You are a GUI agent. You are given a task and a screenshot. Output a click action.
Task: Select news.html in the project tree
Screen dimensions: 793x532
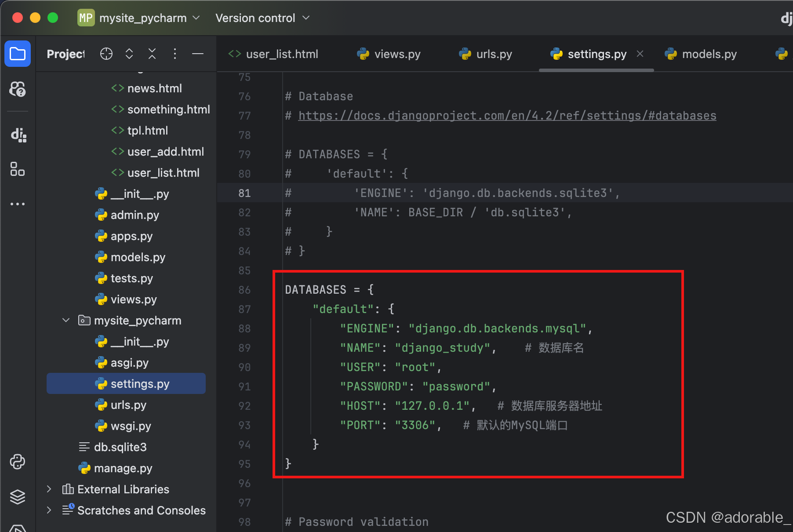pyautogui.click(x=155, y=88)
